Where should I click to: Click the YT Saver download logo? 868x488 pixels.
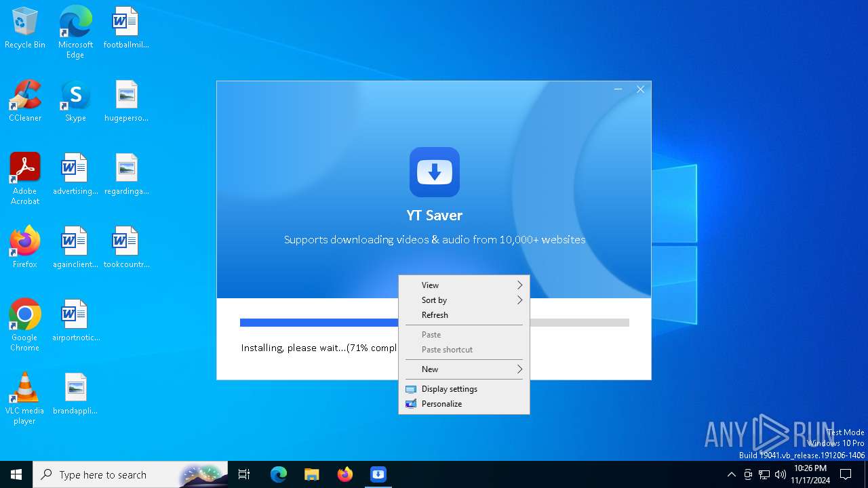435,172
